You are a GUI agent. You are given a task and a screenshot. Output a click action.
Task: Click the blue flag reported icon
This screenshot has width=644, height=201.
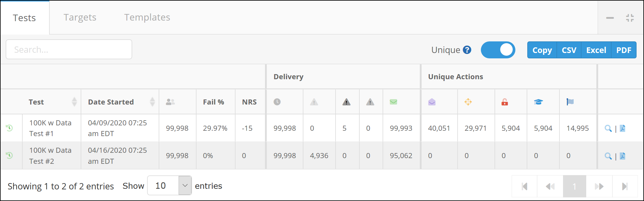click(570, 102)
